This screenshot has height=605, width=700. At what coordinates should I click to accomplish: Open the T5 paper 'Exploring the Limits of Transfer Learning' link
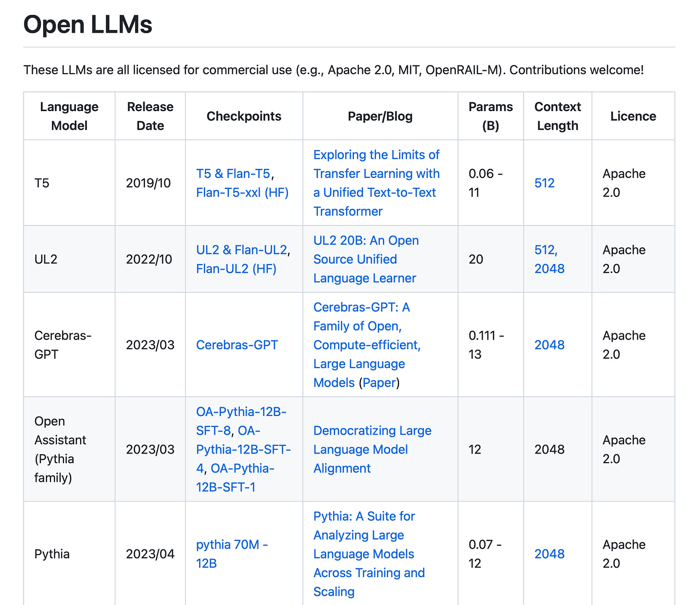click(x=376, y=183)
